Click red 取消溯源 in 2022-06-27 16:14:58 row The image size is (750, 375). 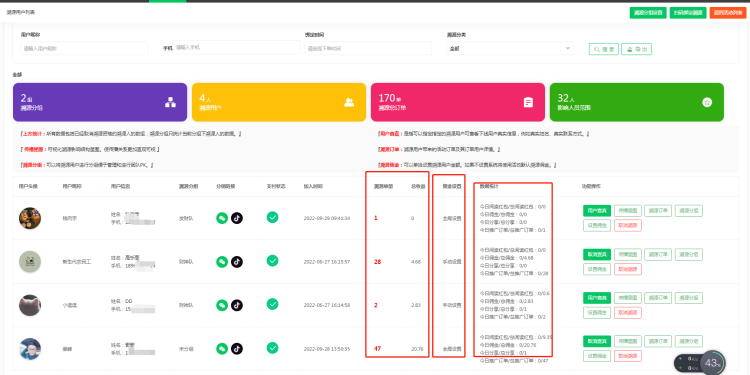[628, 313]
